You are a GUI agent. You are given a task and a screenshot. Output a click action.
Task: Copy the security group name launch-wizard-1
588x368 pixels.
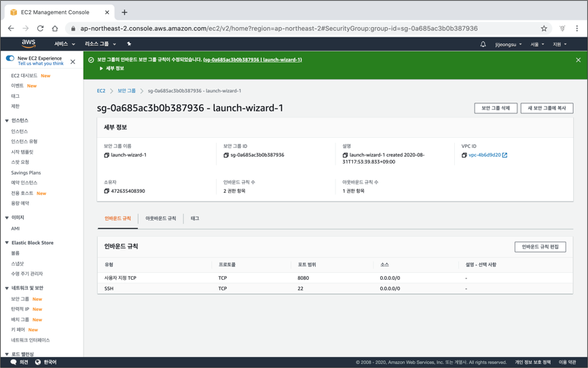[107, 155]
